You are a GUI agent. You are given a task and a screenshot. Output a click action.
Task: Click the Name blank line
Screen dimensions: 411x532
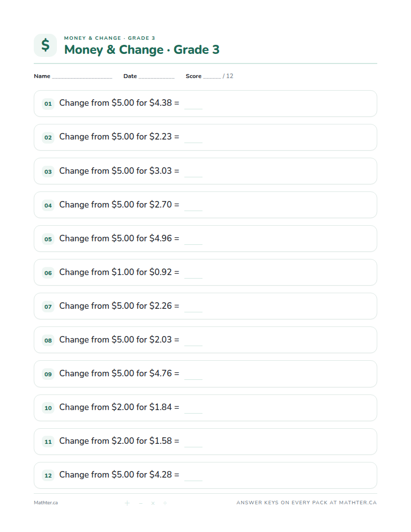tap(82, 78)
